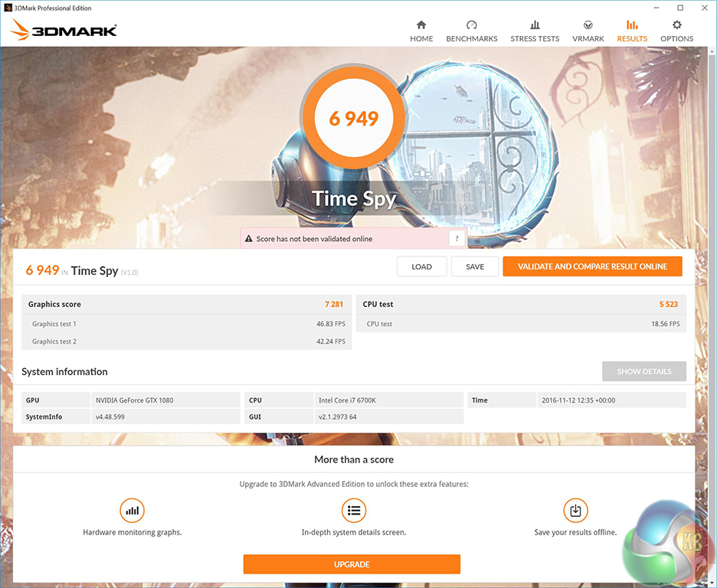
Task: Click the 3DMark title bar app icon
Action: point(8,8)
